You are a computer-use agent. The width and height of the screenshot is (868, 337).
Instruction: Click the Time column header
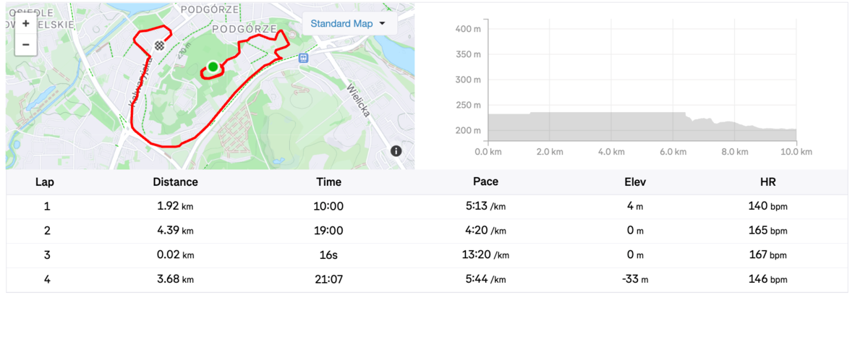[328, 182]
